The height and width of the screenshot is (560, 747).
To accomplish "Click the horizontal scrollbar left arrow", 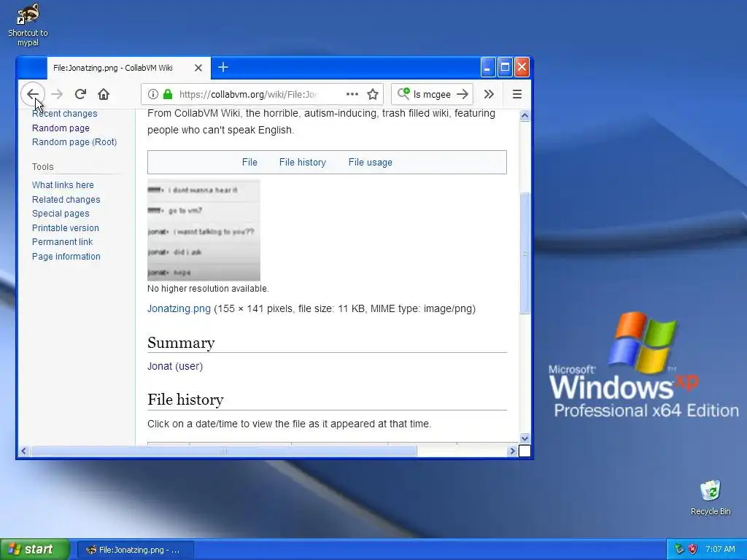I will pos(23,451).
